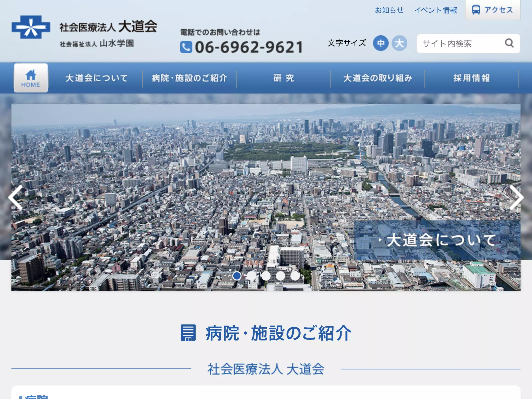
Task: Go to the お知らせ page
Action: tap(389, 10)
